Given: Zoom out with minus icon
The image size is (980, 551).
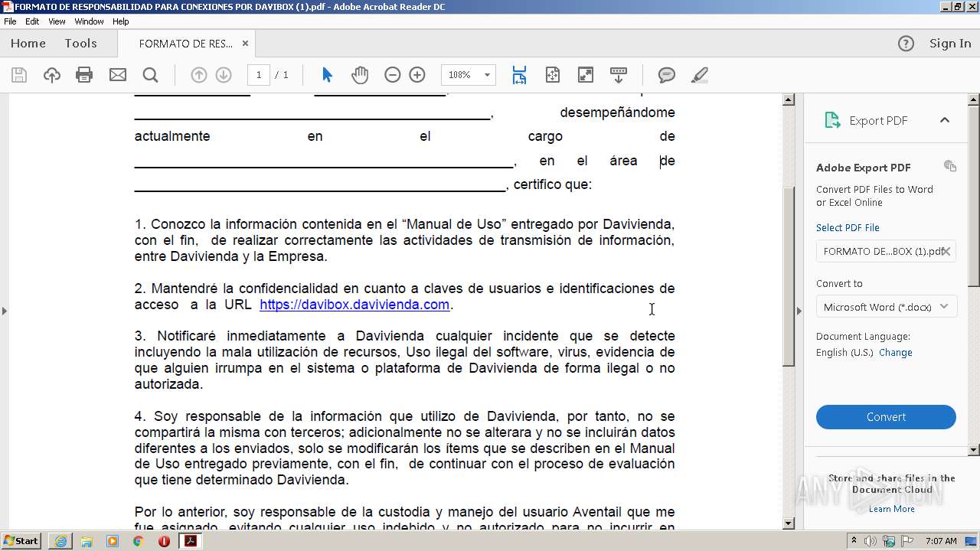Looking at the screenshot, I should (393, 75).
